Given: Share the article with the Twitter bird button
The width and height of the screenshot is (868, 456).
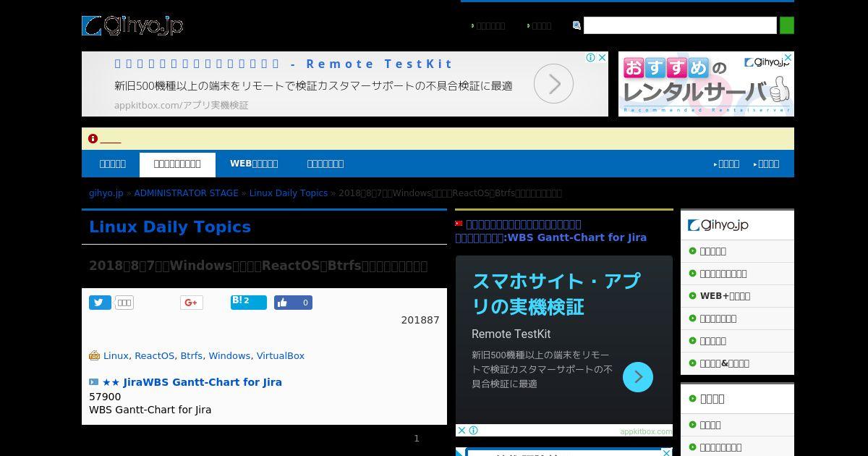Looking at the screenshot, I should (x=100, y=303).
